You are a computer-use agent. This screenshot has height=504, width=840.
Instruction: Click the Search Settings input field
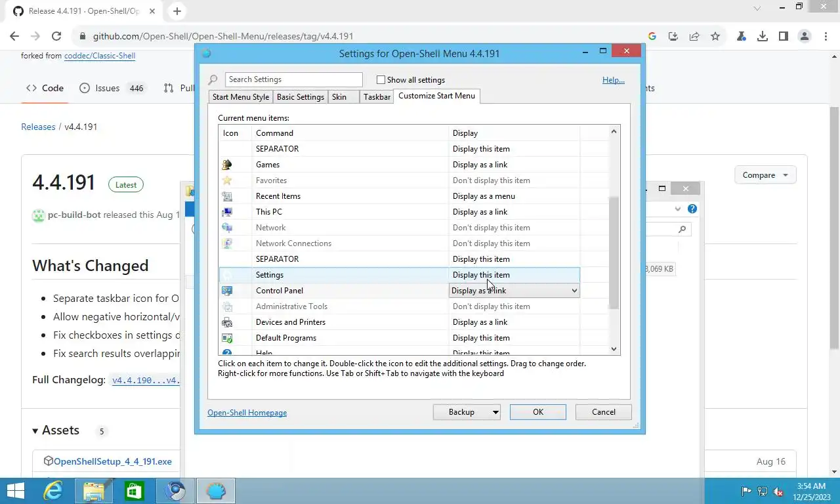293,79
